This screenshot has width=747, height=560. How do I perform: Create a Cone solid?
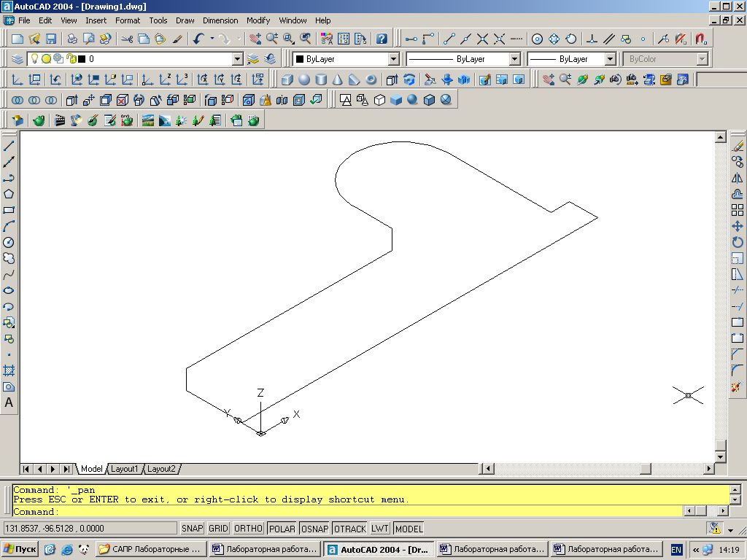(337, 79)
